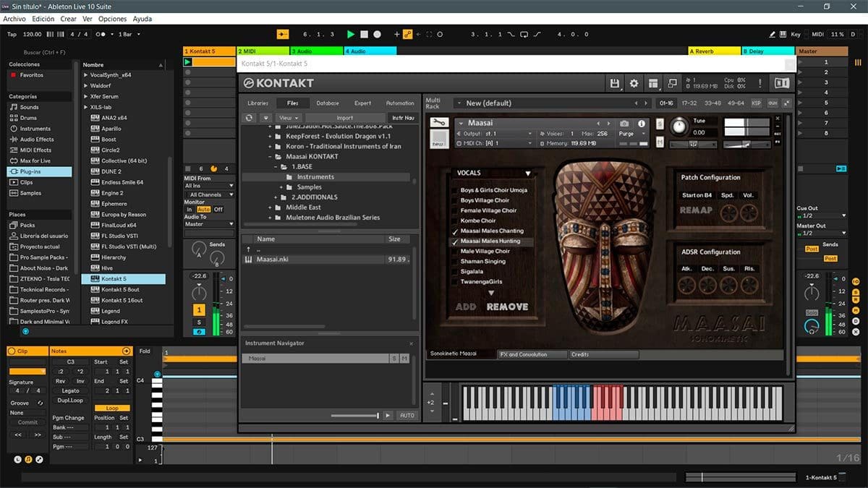Click the info icon in Maasai header
Image resolution: width=868 pixels, height=488 pixels.
[641, 124]
